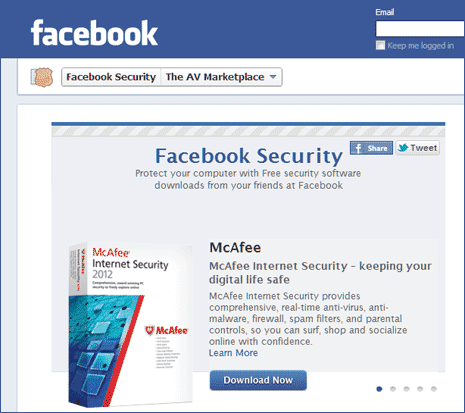Select the first carousel dot indicator
Image resolution: width=465 pixels, height=413 pixels.
click(x=379, y=389)
